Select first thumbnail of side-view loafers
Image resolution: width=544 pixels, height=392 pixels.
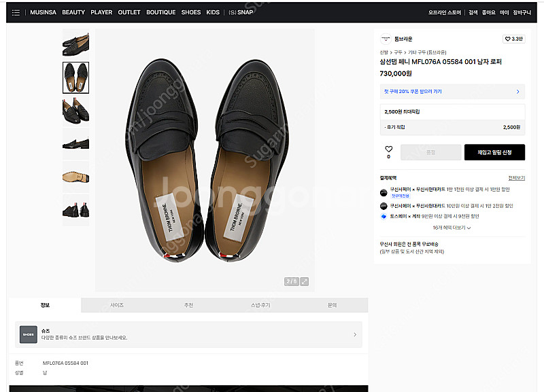[75, 44]
